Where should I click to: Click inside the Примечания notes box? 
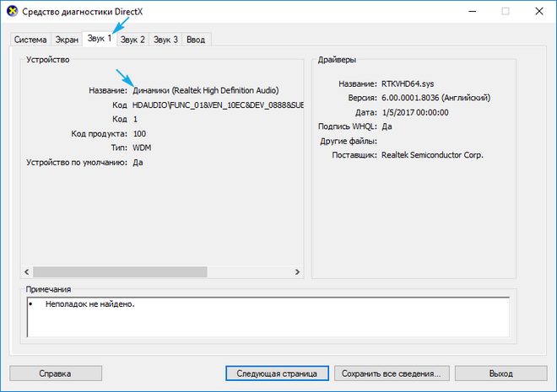(268, 316)
